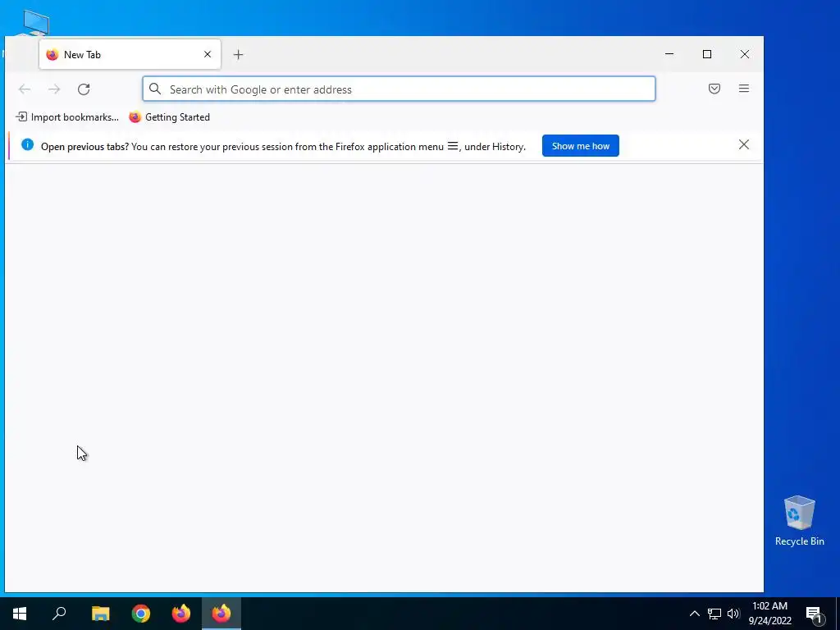Open a new tab with plus button
The width and height of the screenshot is (840, 630).
tap(239, 55)
